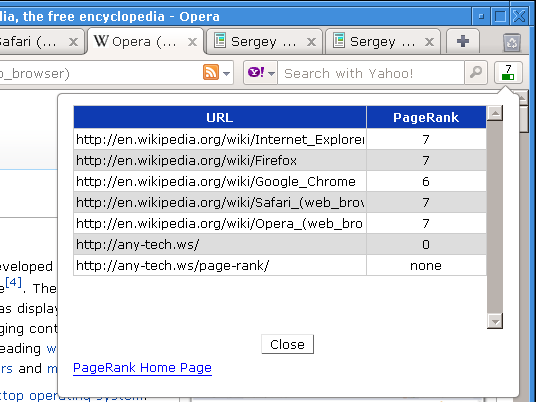
Task: Close the Safari tab
Action: pyautogui.click(x=73, y=42)
